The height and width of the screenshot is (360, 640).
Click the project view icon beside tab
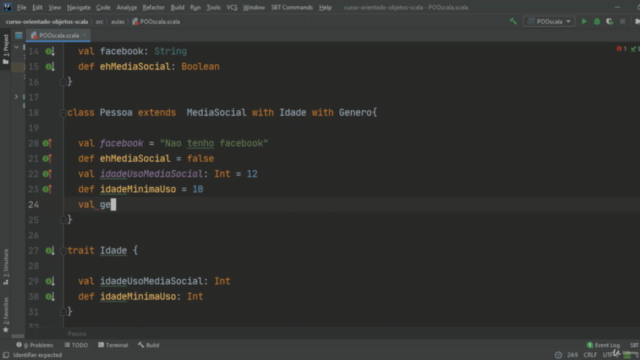point(18,36)
